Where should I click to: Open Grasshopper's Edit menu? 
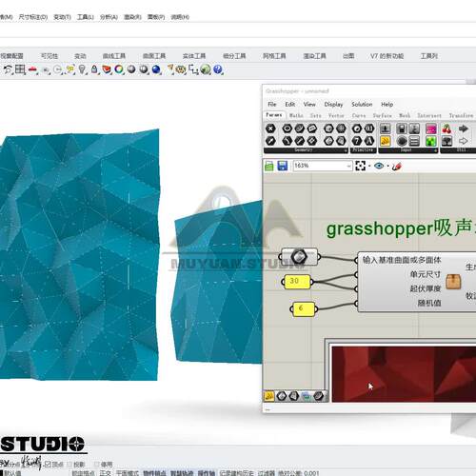click(289, 104)
